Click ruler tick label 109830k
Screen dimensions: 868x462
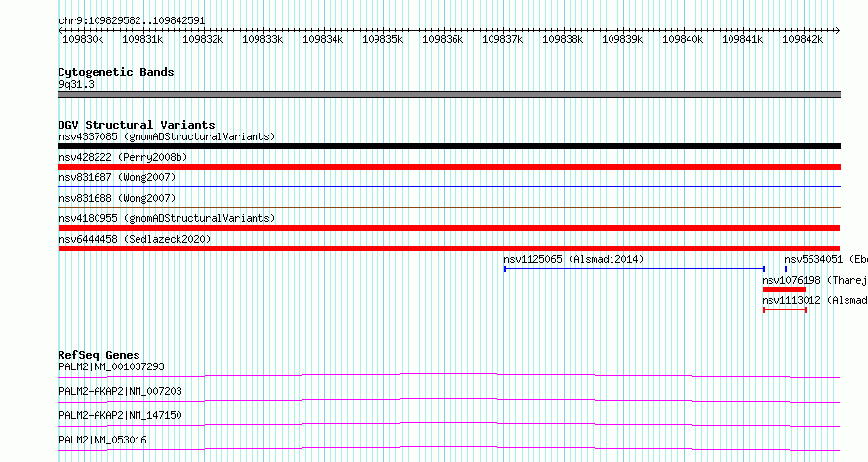coord(83,40)
